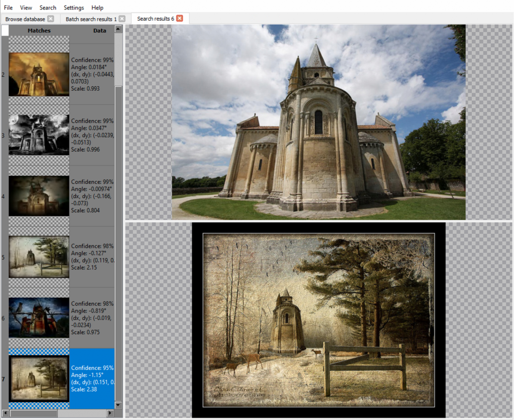
Task: Select match 2 golden church thumbnail
Action: pyautogui.click(x=39, y=74)
